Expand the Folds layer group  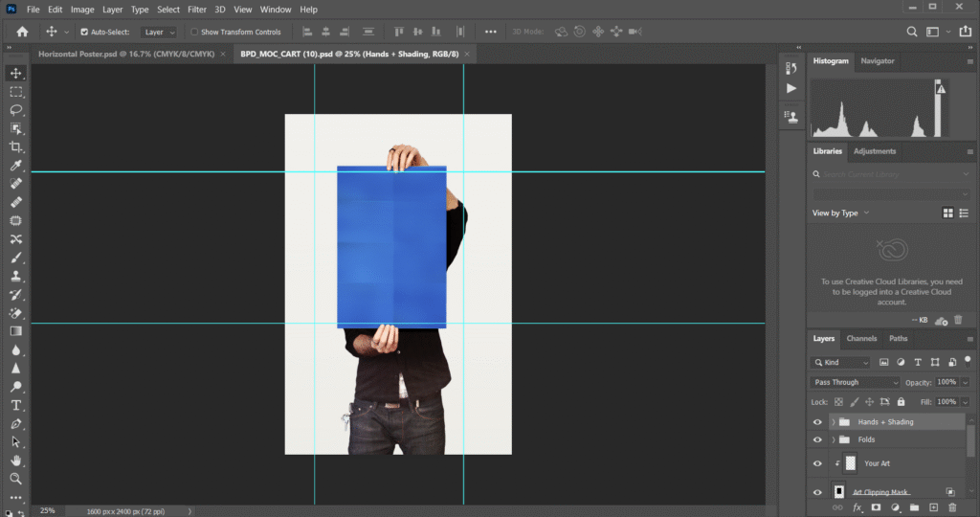834,440
